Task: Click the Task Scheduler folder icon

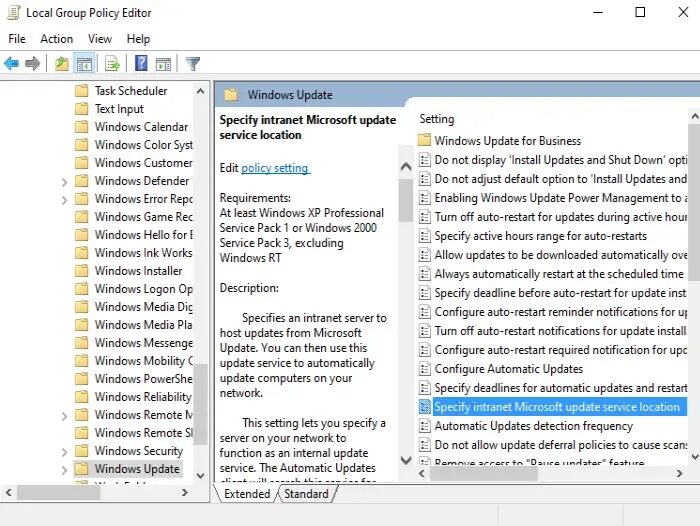Action: (82, 91)
